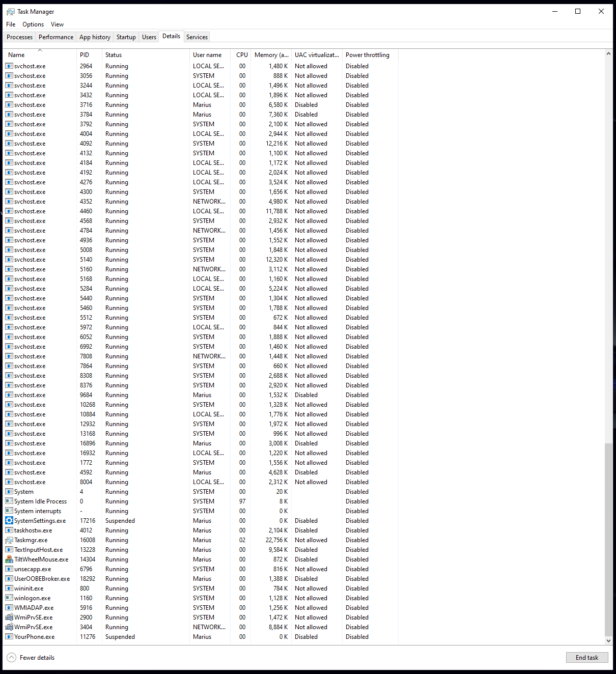
Task: Switch to the Performance tab
Action: click(x=56, y=37)
